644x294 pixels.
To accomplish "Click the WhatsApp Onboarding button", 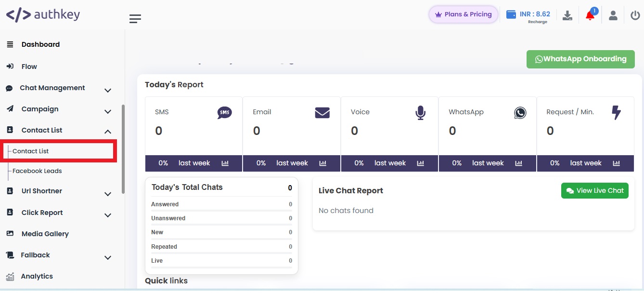I will 580,59.
